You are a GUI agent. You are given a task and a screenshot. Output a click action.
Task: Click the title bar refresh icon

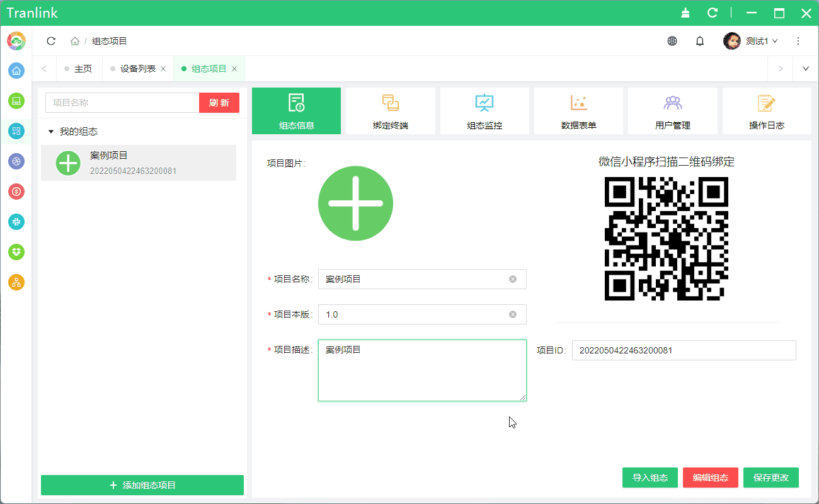713,13
